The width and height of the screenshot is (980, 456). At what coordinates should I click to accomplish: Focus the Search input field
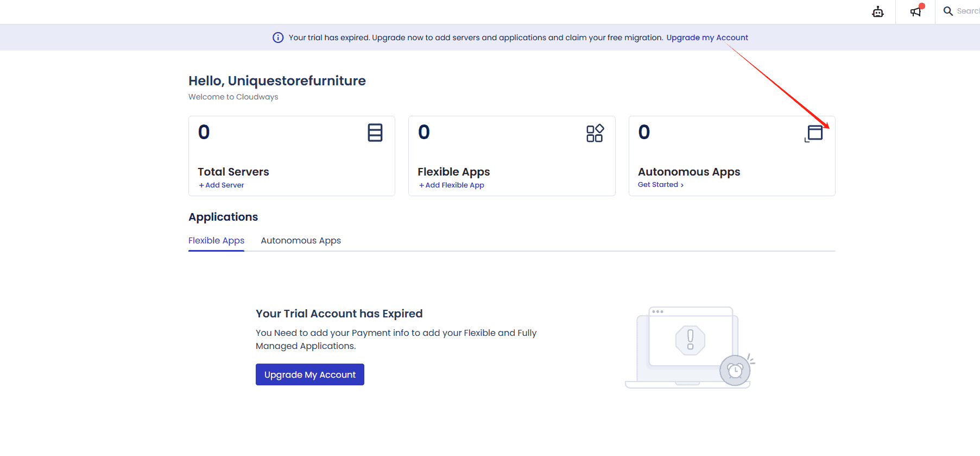click(968, 11)
